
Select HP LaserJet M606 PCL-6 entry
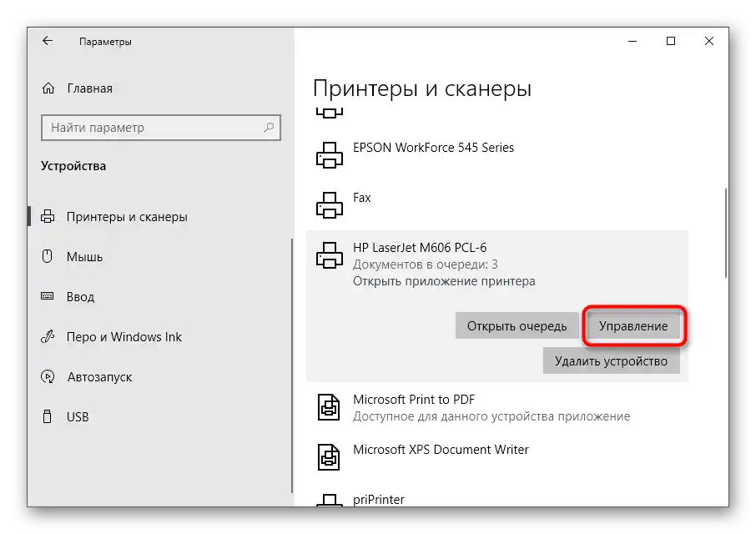[420, 248]
